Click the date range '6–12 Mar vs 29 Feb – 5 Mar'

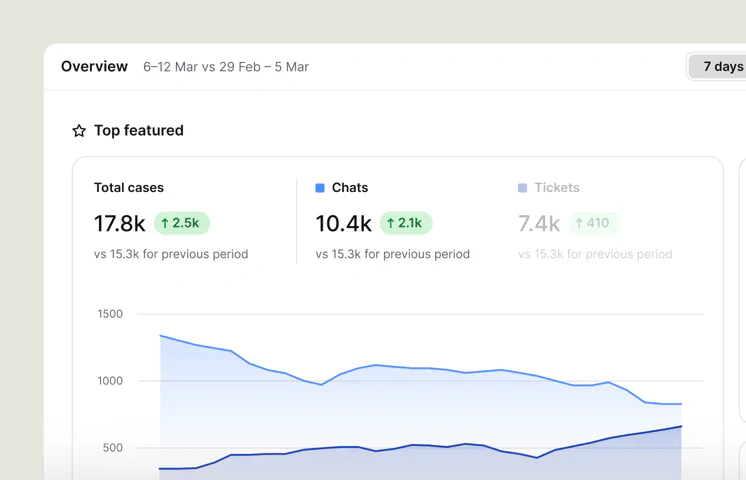[x=226, y=67]
